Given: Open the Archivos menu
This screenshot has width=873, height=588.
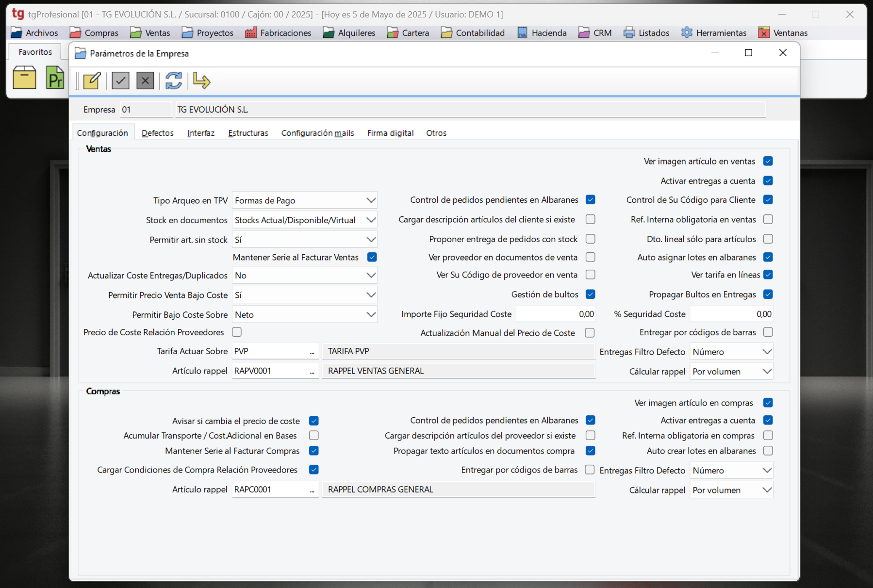Looking at the screenshot, I should pos(34,33).
